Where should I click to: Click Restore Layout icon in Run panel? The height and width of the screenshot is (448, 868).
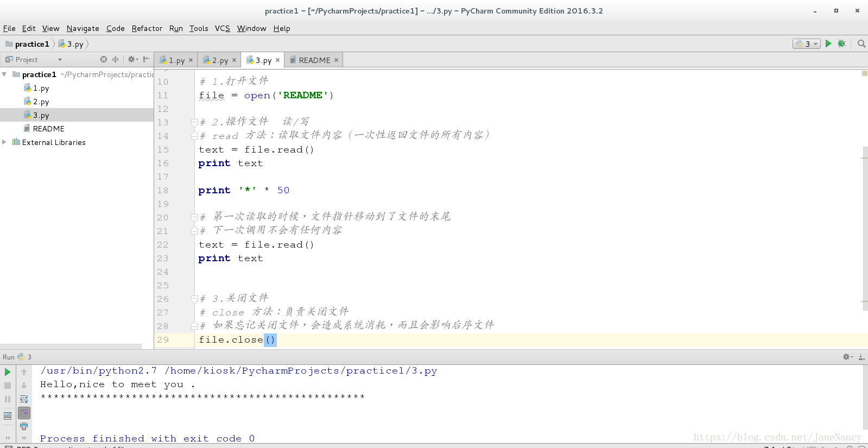[8, 415]
